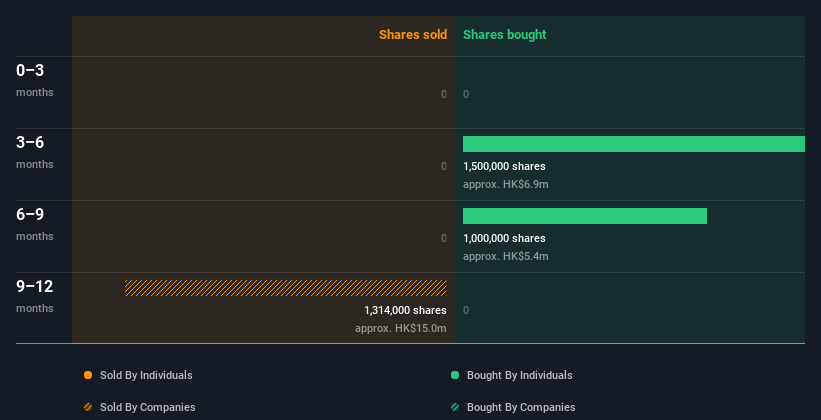Click the 1,314,000 shares value
Screen dimensions: 821x420
tap(405, 310)
